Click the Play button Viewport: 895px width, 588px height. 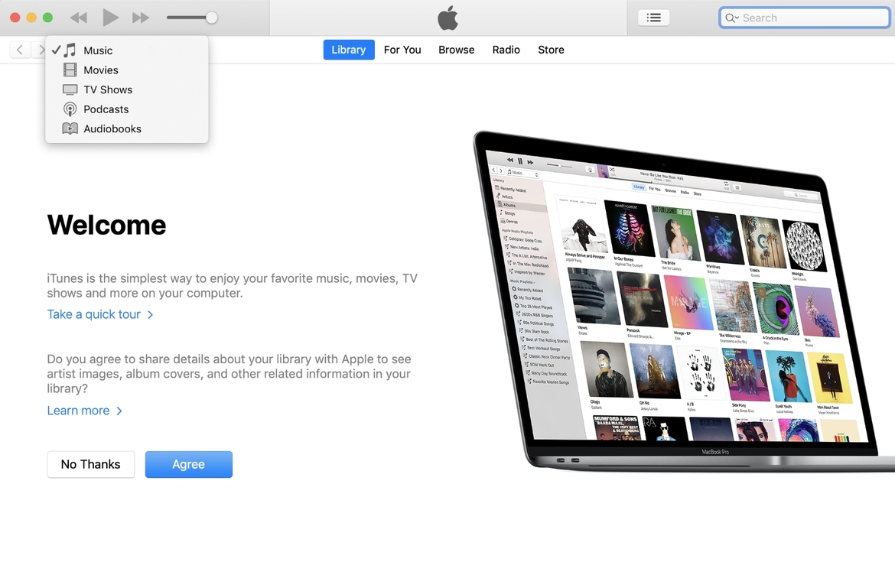pos(110,18)
